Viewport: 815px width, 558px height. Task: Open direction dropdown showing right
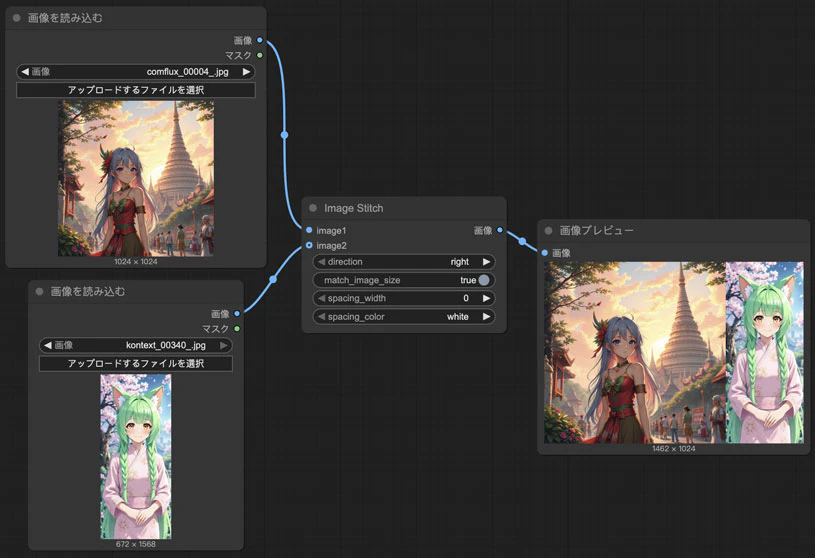pyautogui.click(x=404, y=262)
